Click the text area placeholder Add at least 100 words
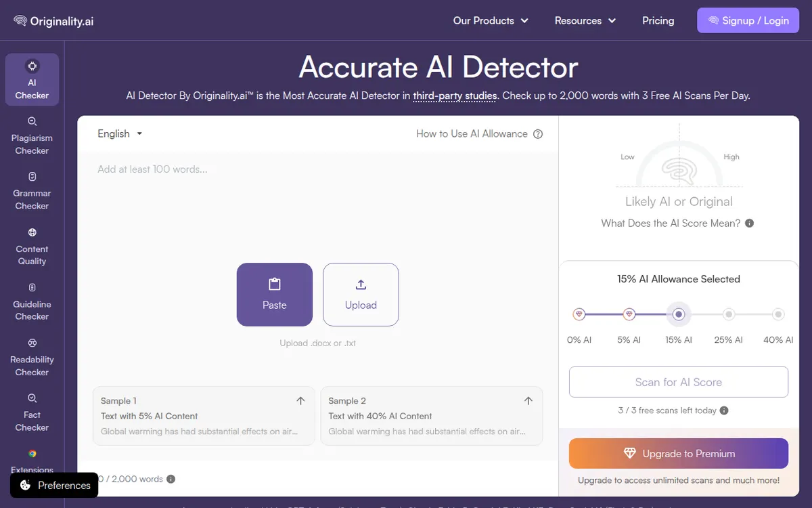This screenshot has height=508, width=812. (152, 169)
